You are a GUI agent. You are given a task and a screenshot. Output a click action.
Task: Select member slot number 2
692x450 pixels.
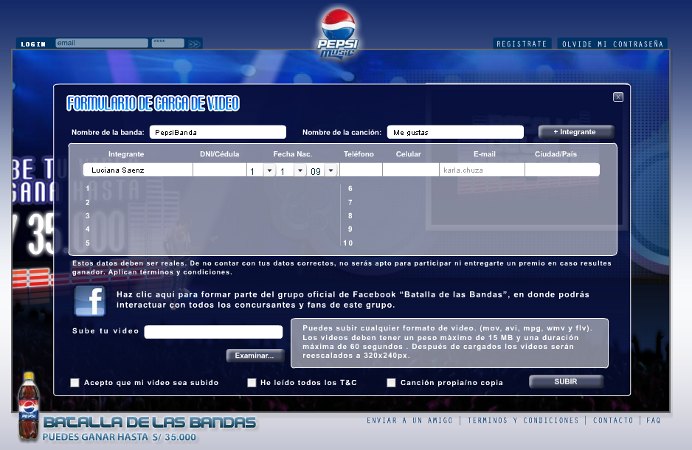pos(87,202)
